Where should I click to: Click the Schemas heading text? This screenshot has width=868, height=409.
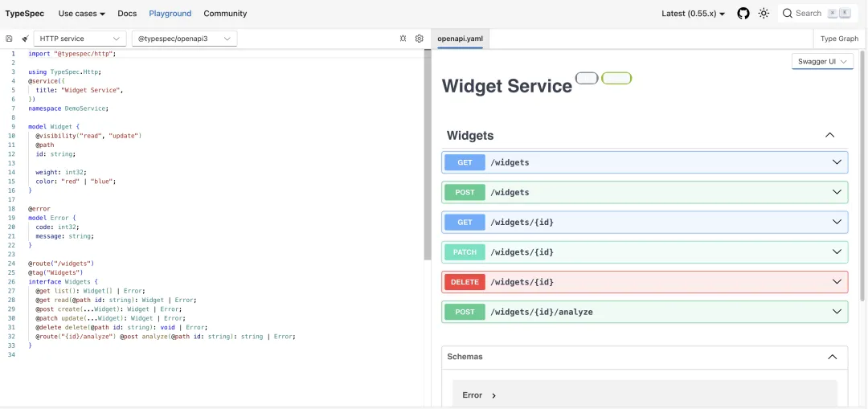click(465, 357)
